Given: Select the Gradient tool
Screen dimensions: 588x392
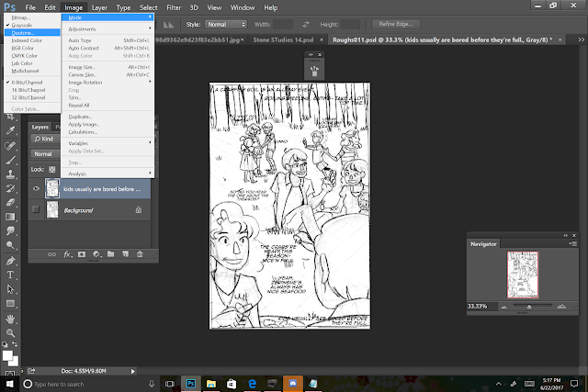Looking at the screenshot, I should pyautogui.click(x=10, y=217).
